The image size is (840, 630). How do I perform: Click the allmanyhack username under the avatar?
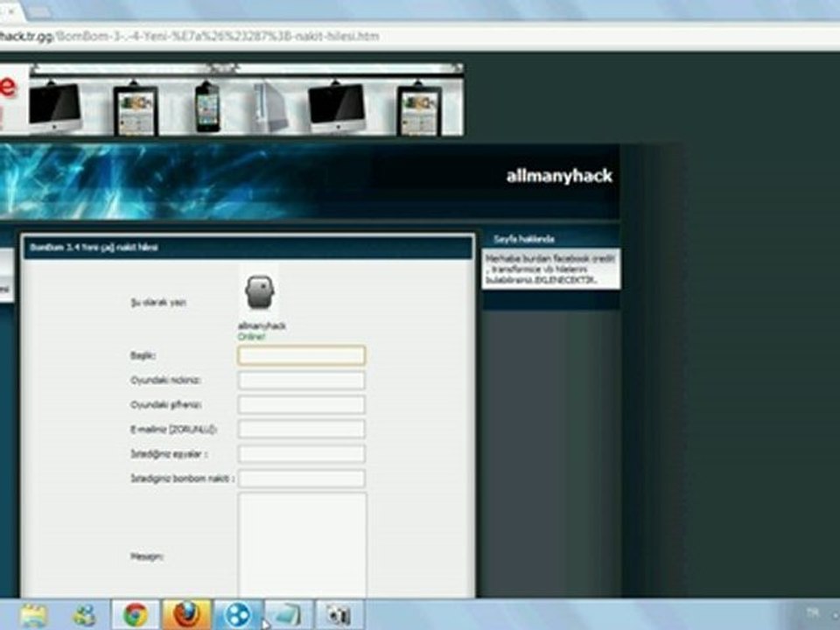(262, 326)
